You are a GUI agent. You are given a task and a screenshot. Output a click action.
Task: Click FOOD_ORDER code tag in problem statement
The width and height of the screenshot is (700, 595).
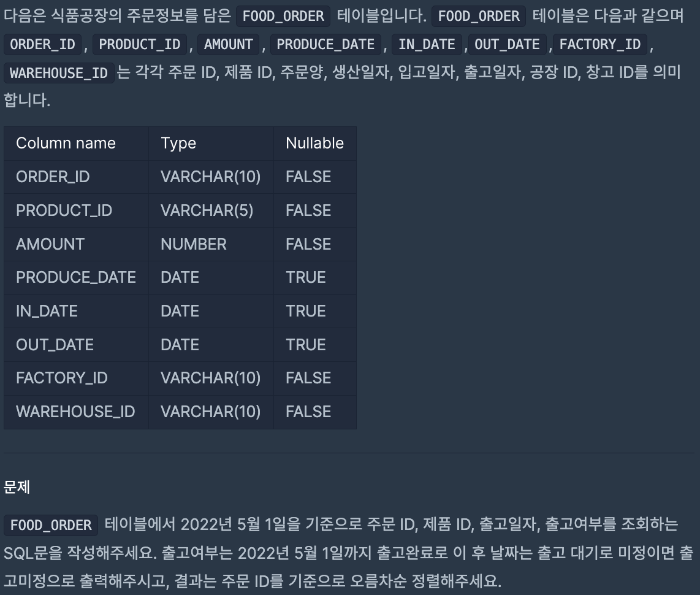(x=51, y=525)
